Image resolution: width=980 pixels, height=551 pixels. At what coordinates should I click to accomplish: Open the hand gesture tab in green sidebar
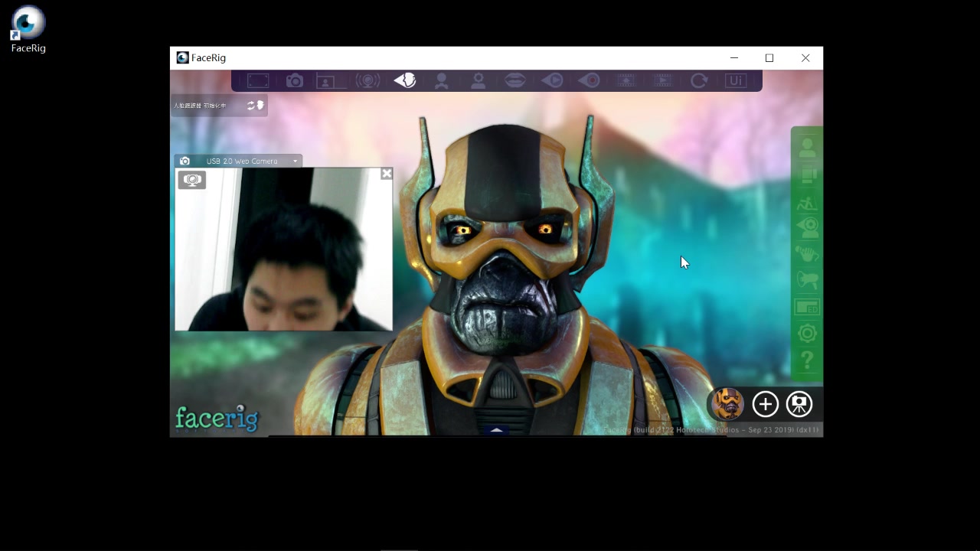click(x=807, y=254)
